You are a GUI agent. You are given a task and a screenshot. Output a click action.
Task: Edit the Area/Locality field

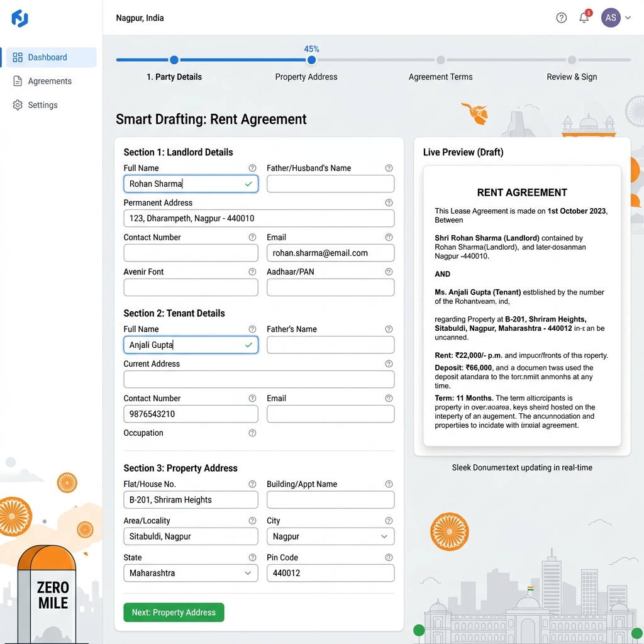click(191, 536)
